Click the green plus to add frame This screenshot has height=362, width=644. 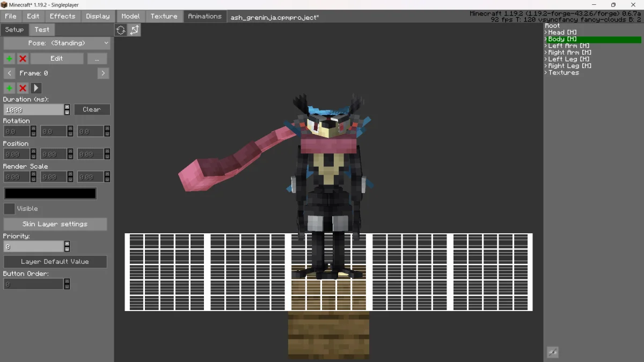[x=9, y=88]
